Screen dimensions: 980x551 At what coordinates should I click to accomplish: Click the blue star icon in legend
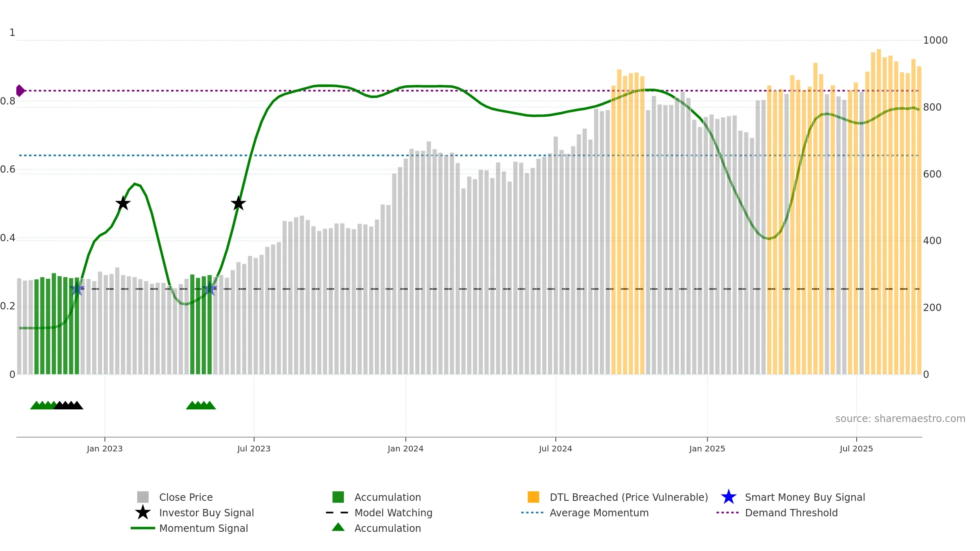728,497
